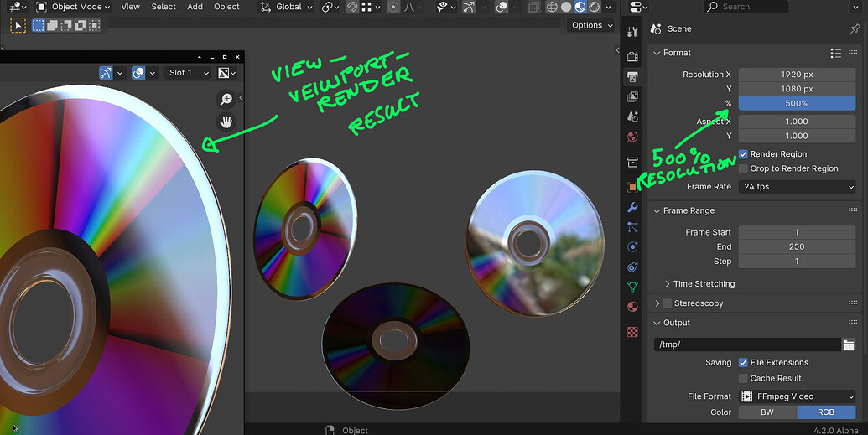Open the Object menu

tap(226, 7)
